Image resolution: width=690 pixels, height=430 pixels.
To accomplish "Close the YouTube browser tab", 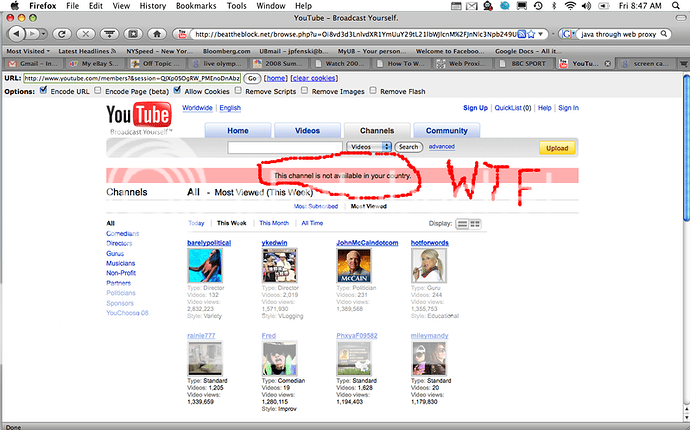I will click(607, 64).
